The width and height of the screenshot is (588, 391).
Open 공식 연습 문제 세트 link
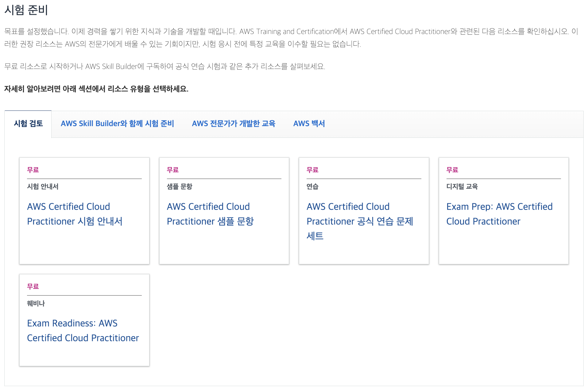(x=360, y=221)
